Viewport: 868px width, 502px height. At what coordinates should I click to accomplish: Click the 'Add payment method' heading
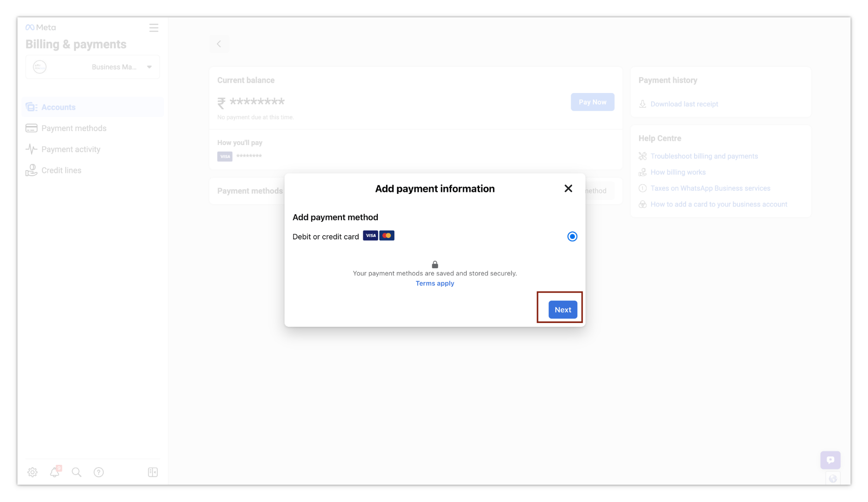point(335,217)
